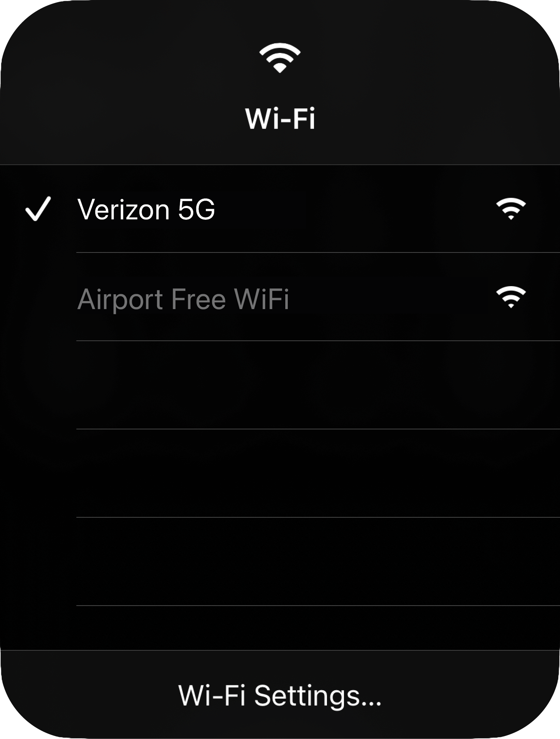Screen dimensions: 560x739
Task: Select the Verizon 5G network name
Action: tap(146, 209)
